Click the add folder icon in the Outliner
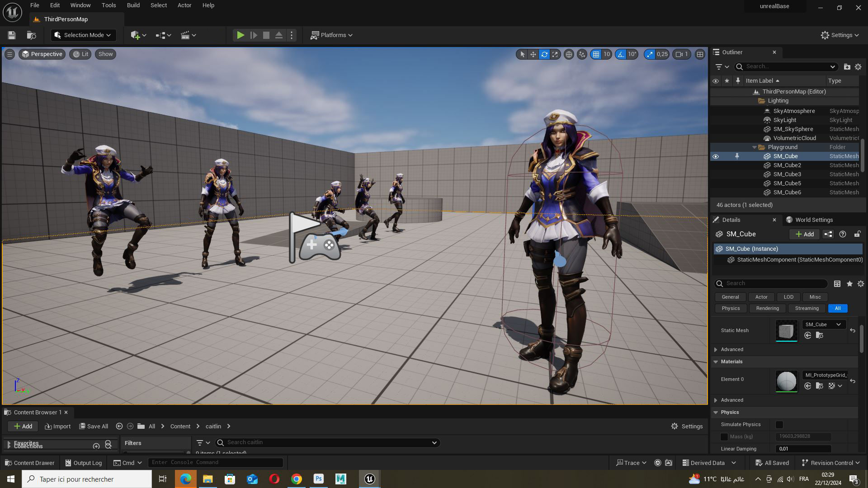This screenshot has height=488, width=868. click(847, 67)
